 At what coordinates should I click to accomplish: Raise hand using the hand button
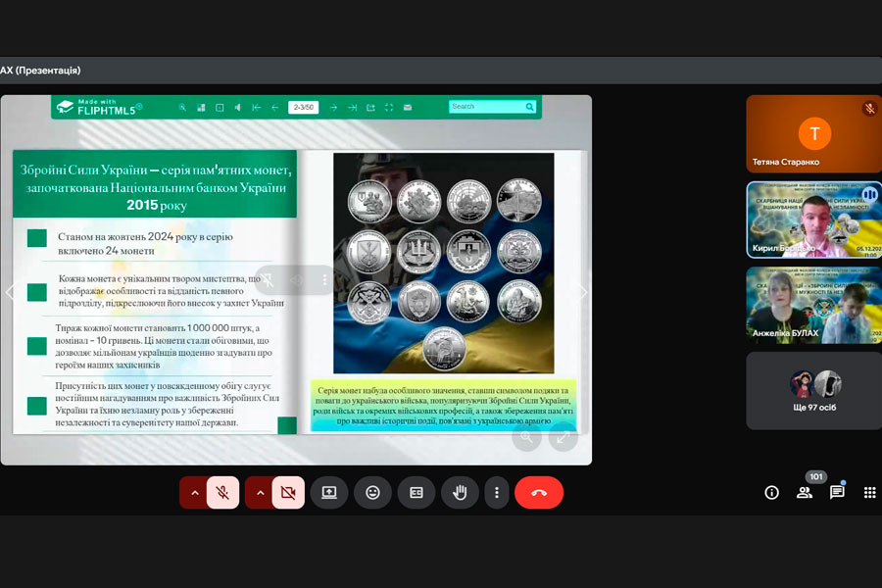[460, 493]
